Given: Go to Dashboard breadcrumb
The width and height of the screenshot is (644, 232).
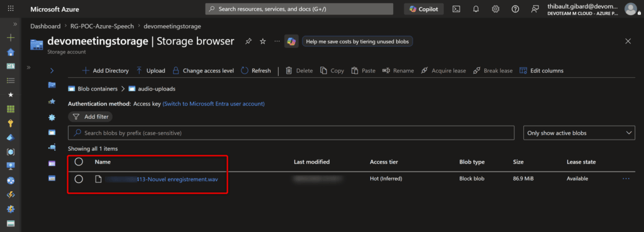Looking at the screenshot, I should pyautogui.click(x=45, y=26).
